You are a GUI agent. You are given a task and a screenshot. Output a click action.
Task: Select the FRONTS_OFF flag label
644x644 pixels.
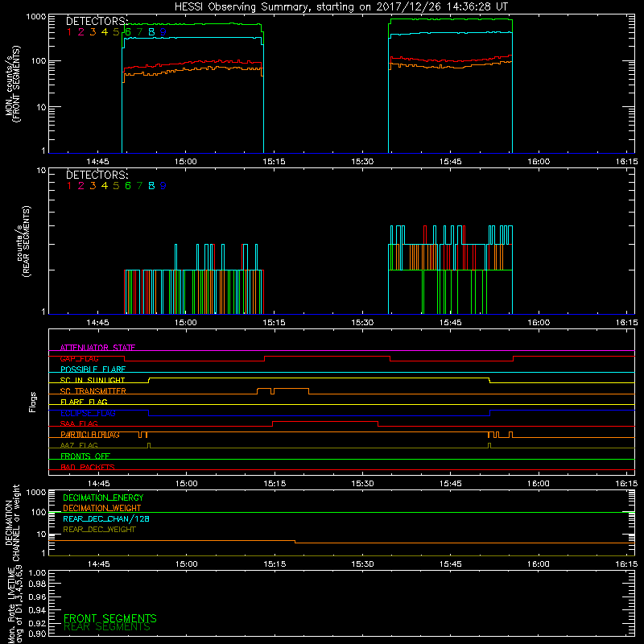point(85,456)
